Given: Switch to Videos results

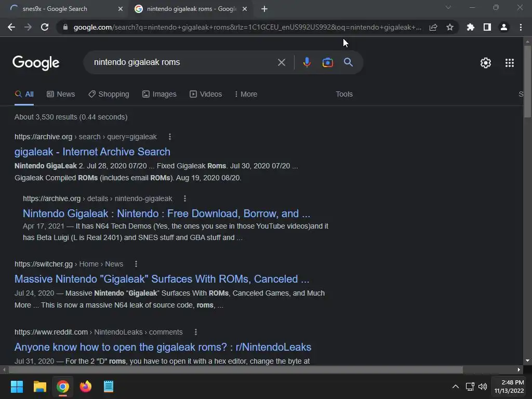Looking at the screenshot, I should tap(206, 95).
